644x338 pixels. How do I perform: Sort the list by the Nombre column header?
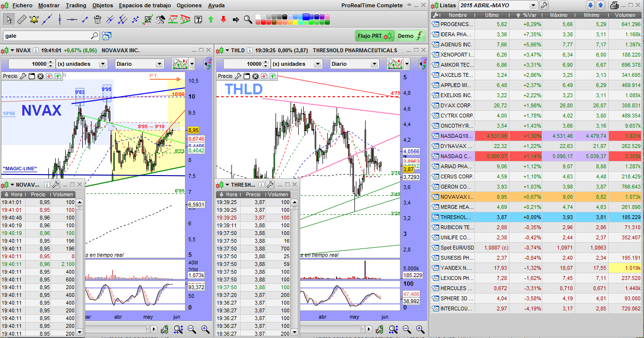point(457,15)
